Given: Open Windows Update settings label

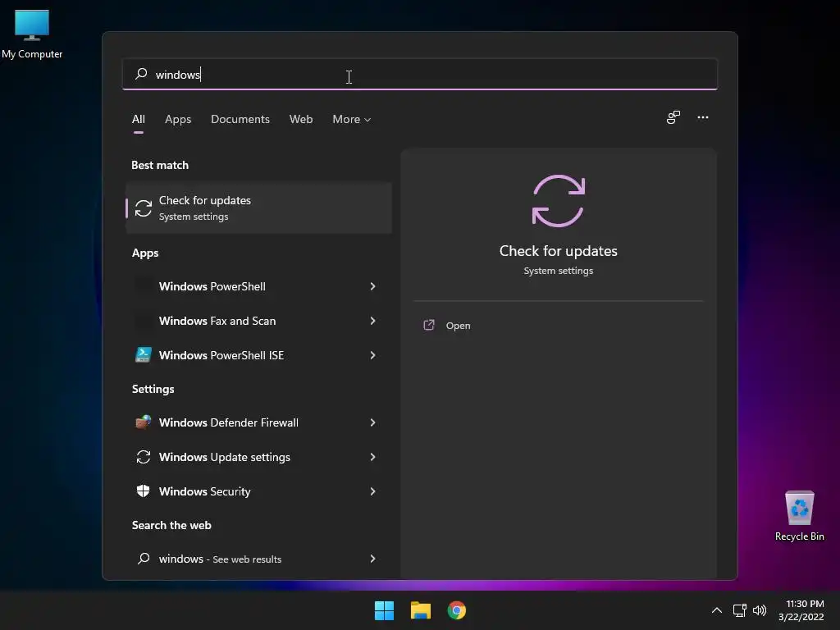Looking at the screenshot, I should coord(225,457).
